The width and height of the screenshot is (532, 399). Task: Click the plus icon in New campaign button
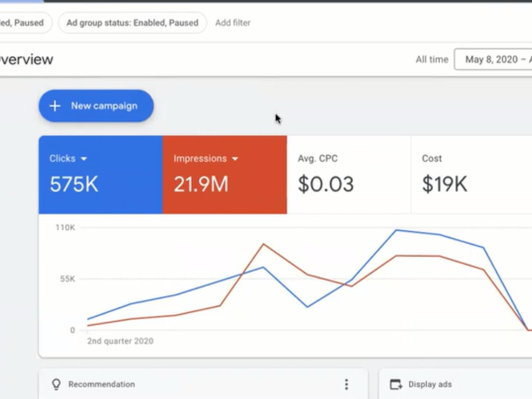pyautogui.click(x=55, y=106)
